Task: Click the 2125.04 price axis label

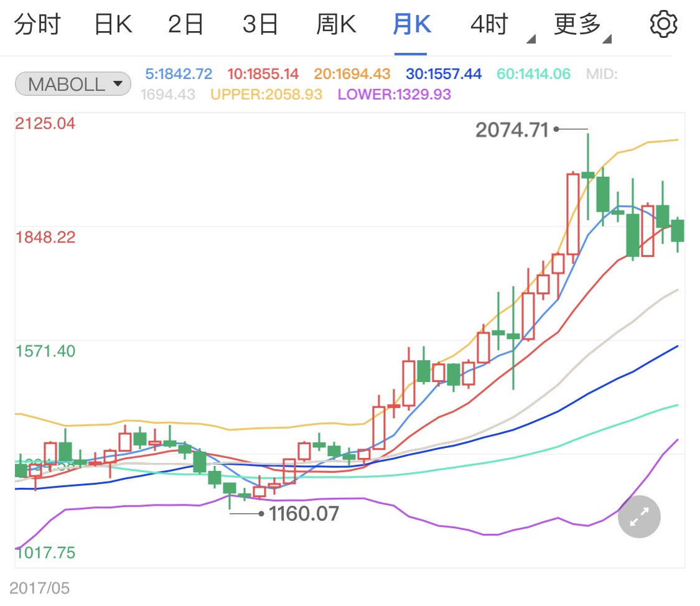Action: click(45, 123)
